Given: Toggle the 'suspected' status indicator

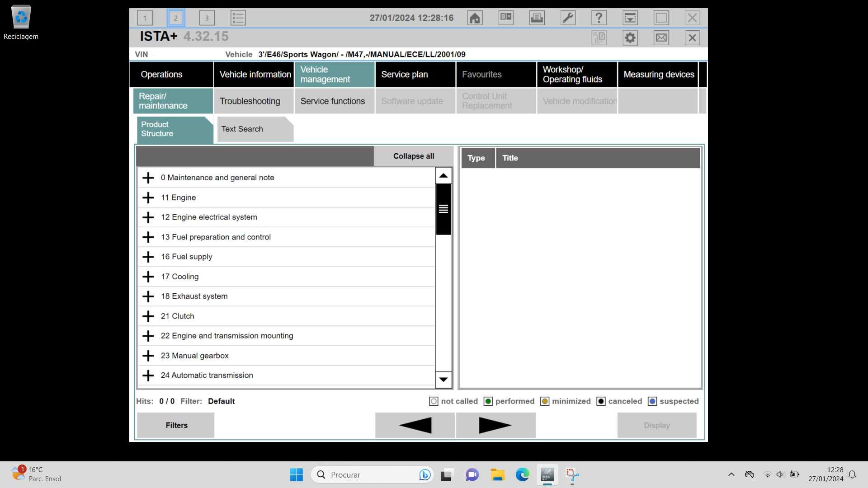Looking at the screenshot, I should [x=652, y=401].
